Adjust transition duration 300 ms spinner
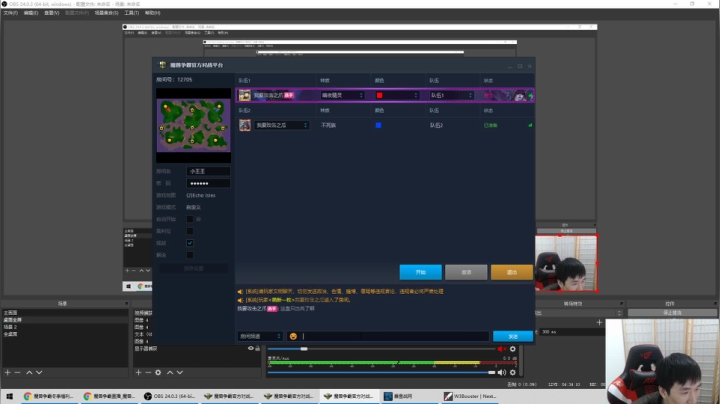Viewport: 720px width, 404px height. [x=572, y=331]
